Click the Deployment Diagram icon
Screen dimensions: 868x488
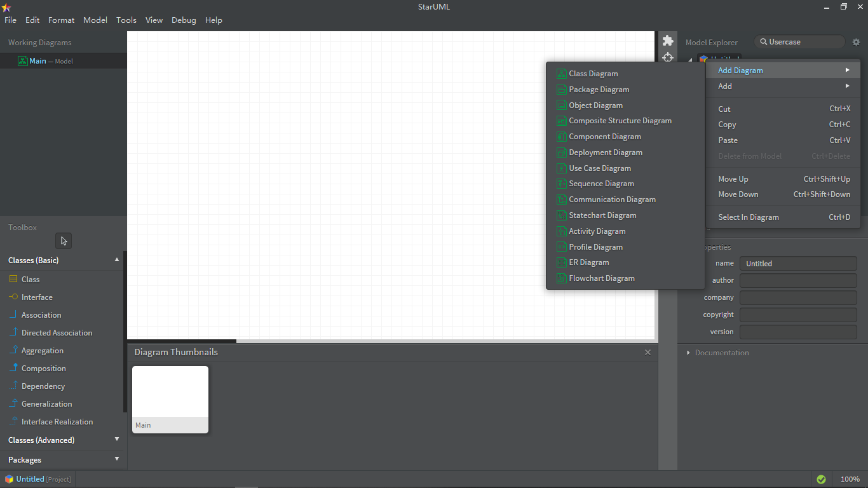pyautogui.click(x=561, y=152)
